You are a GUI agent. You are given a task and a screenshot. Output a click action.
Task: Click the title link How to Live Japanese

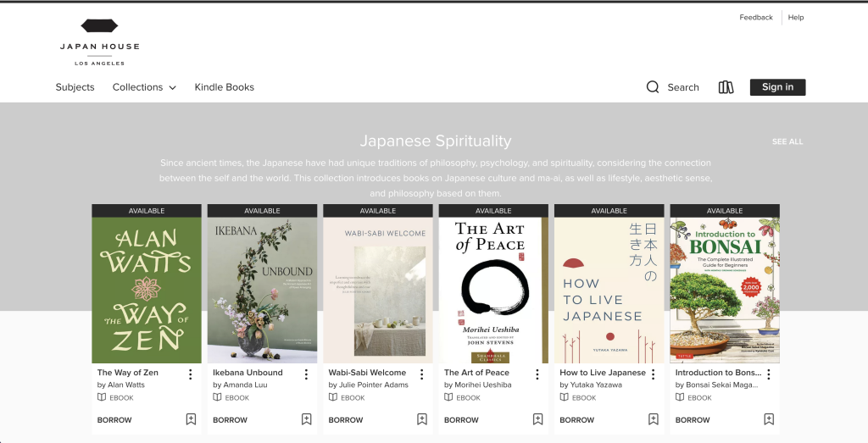pos(603,372)
